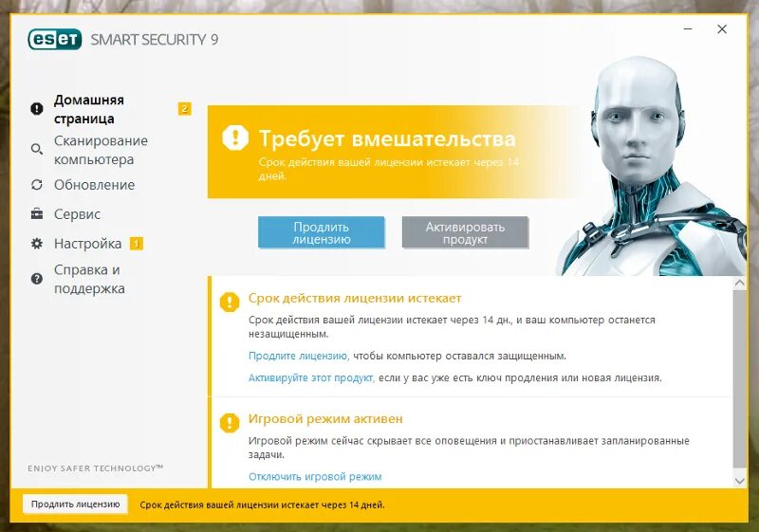
Task: Click the notices panel scrollbar thumb
Action: tap(740, 378)
